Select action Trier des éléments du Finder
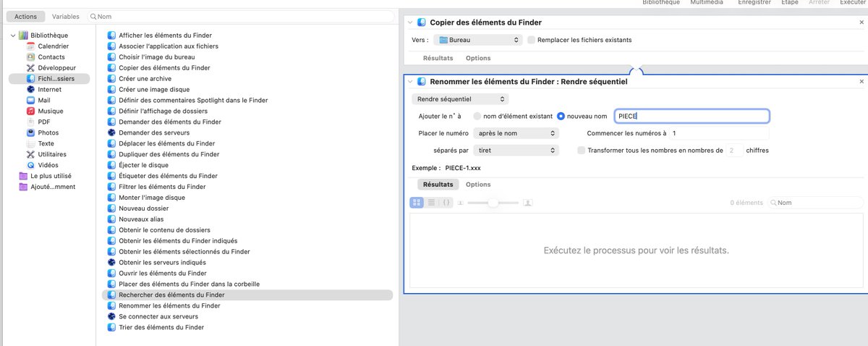Image resolution: width=868 pixels, height=346 pixels. (x=161, y=327)
